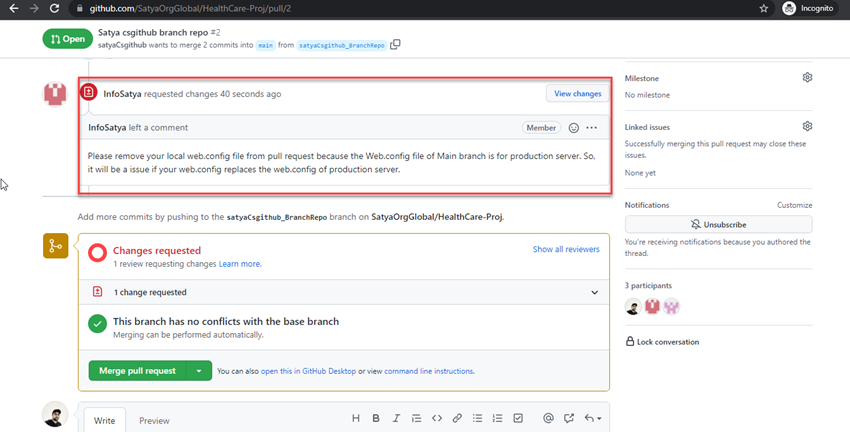
Task: Go forward with the browser forward arrow
Action: 34,9
